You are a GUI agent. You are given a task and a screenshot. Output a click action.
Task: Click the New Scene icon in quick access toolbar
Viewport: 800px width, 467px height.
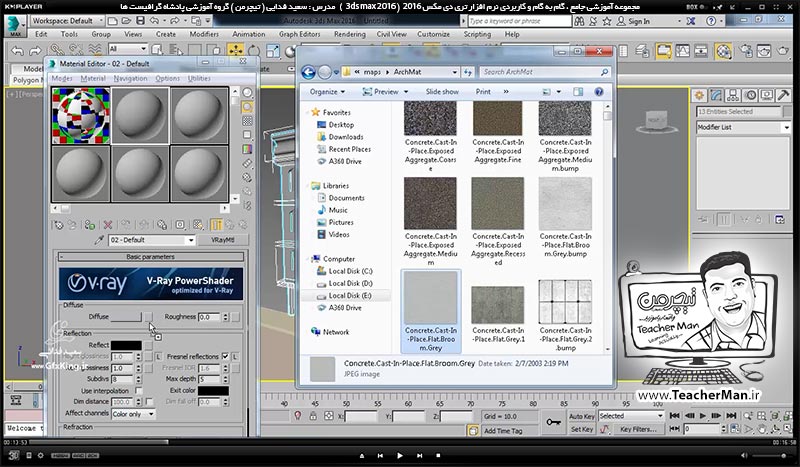tap(113, 21)
